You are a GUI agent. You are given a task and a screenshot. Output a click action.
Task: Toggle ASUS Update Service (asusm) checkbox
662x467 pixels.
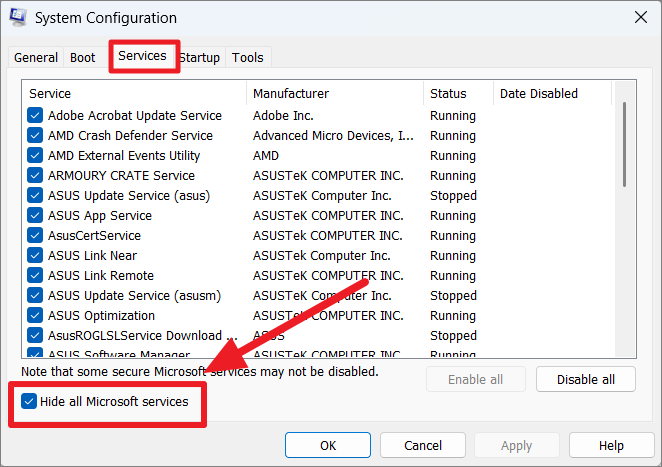35,295
